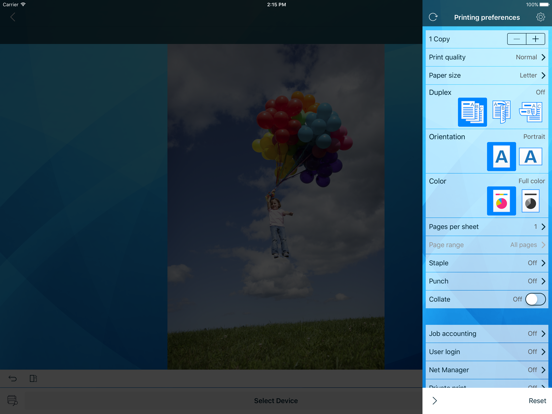Tap the back arrow at top left

13,17
